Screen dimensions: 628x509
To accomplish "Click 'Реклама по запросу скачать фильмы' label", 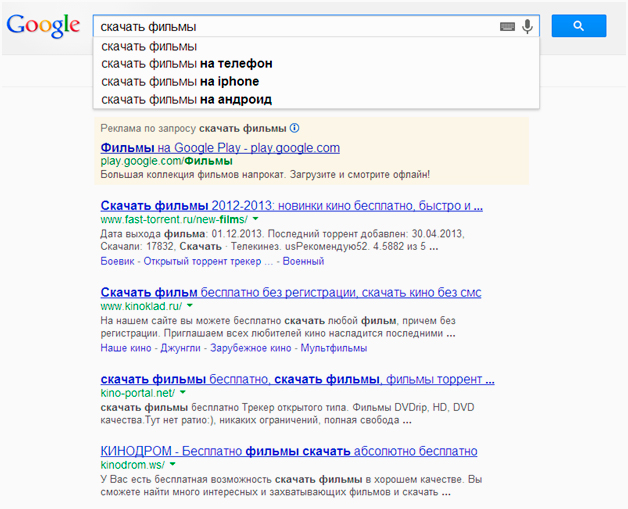I will (x=193, y=128).
